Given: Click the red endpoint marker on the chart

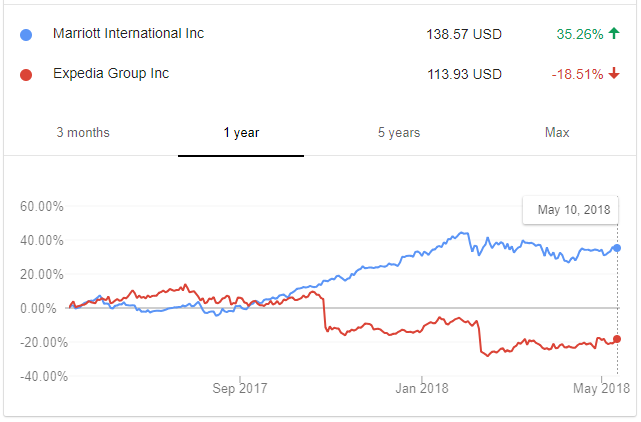Looking at the screenshot, I should tap(617, 339).
